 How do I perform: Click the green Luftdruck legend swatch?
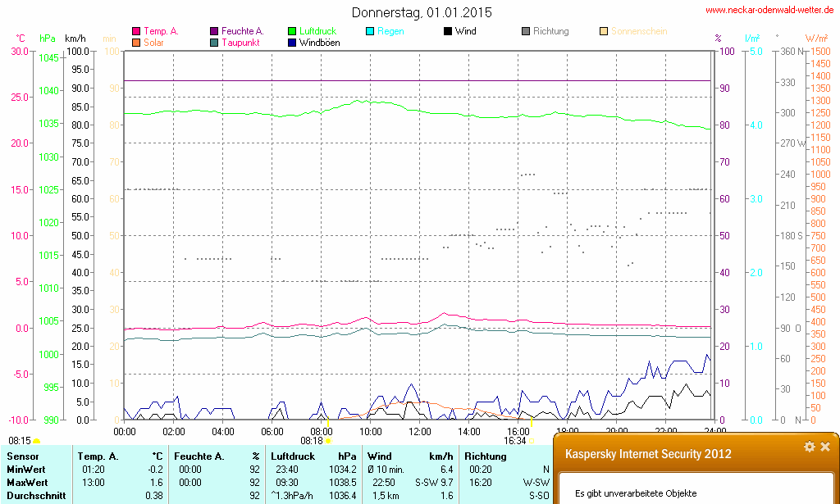coord(292,32)
